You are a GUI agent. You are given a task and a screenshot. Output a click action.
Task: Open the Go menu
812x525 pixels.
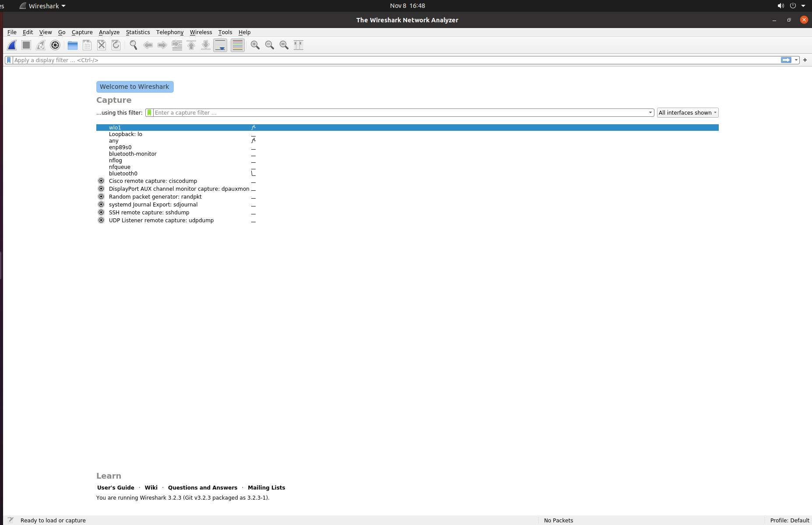[62, 32]
